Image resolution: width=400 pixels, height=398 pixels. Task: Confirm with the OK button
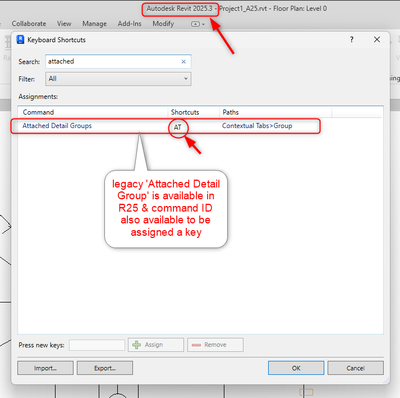click(296, 368)
